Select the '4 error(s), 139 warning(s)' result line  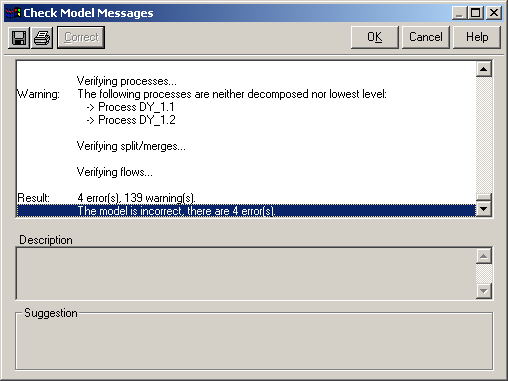pyautogui.click(x=136, y=198)
